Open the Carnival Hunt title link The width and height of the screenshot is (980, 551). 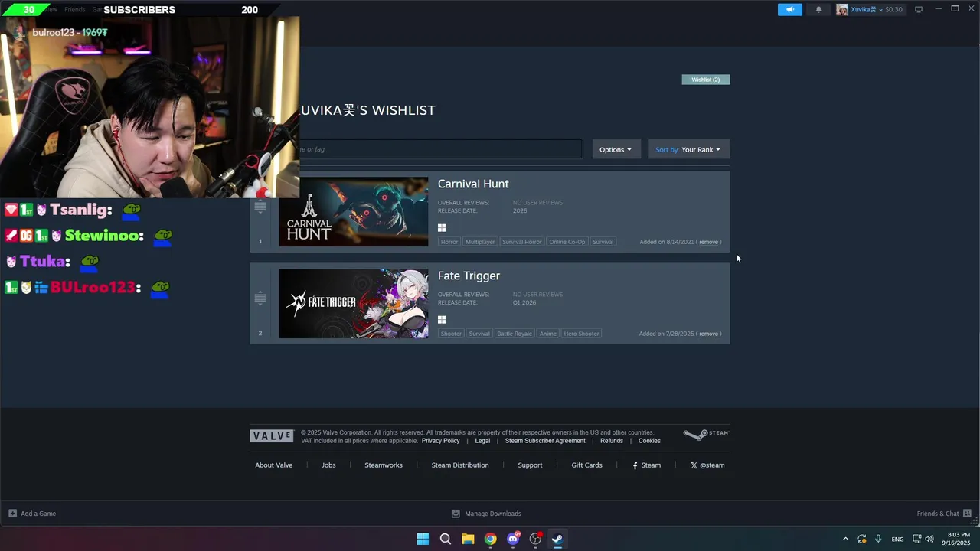pyautogui.click(x=473, y=184)
